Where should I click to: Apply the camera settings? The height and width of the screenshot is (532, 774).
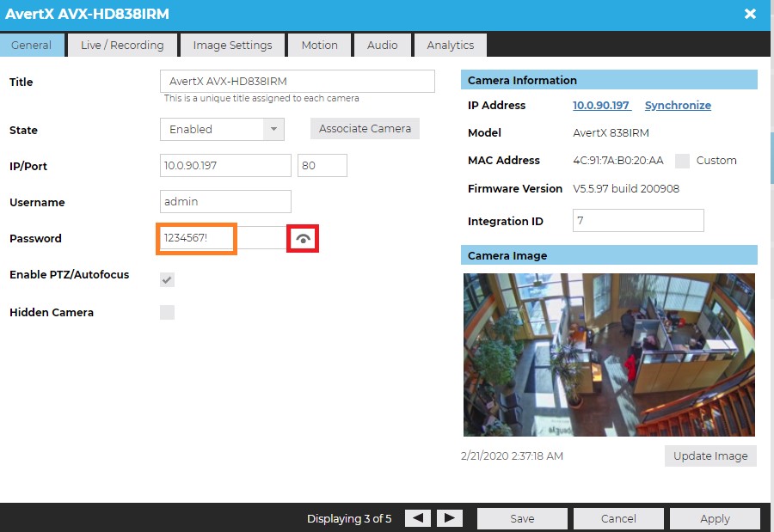point(715,518)
